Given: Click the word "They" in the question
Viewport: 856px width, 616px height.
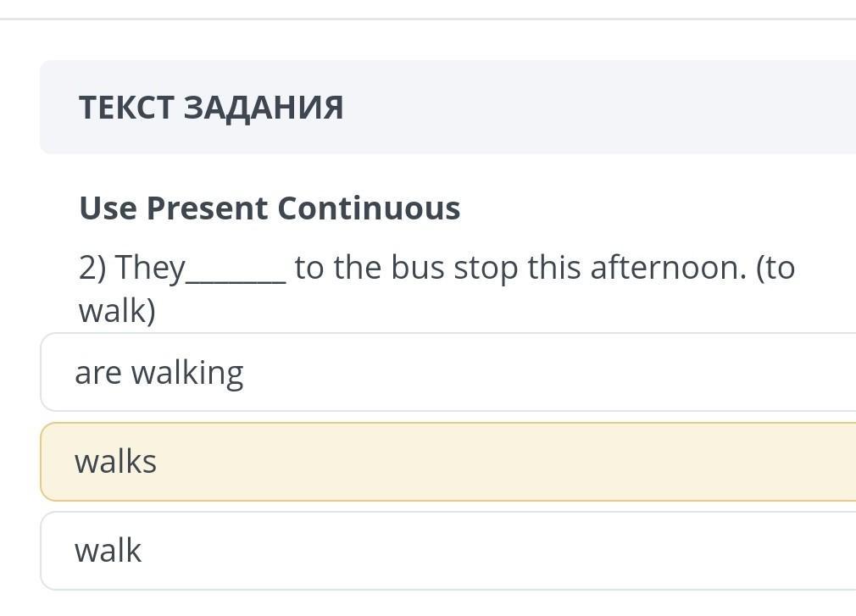Looking at the screenshot, I should [150, 269].
